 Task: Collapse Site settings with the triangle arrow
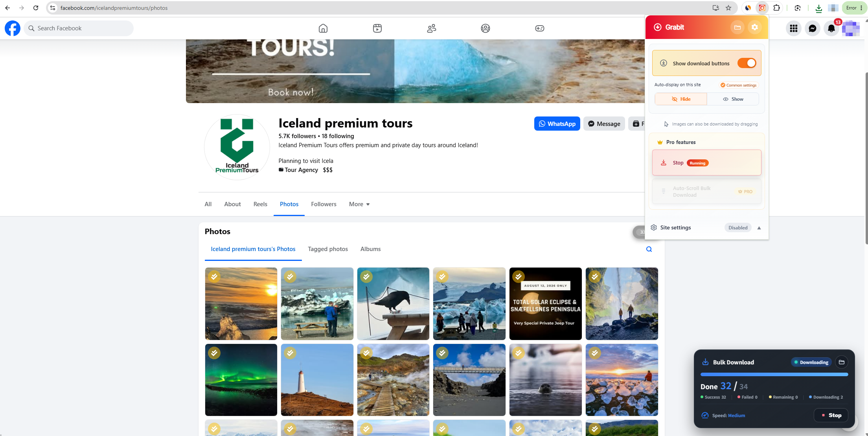pyautogui.click(x=759, y=228)
